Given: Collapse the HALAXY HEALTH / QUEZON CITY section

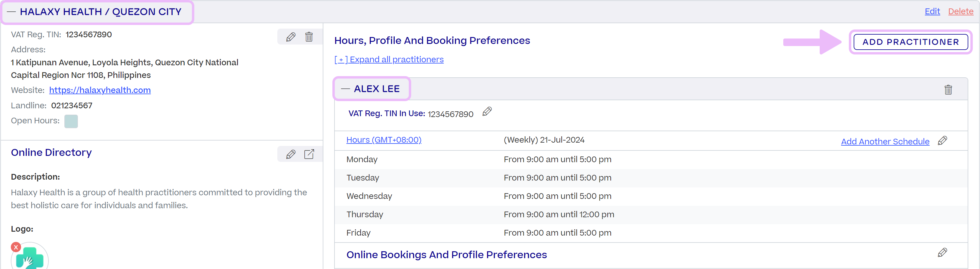Looking at the screenshot, I should pyautogui.click(x=11, y=12).
